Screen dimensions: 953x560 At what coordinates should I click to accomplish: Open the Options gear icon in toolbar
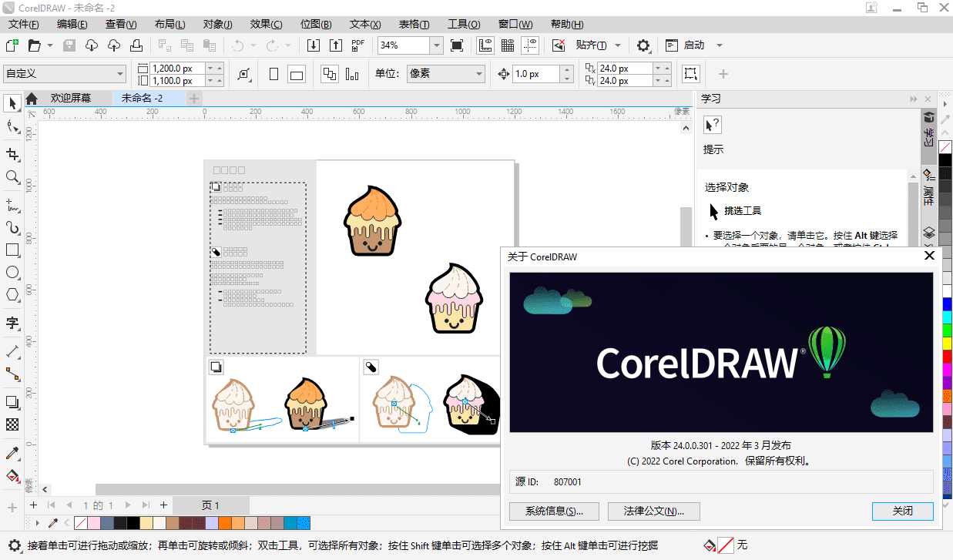coord(644,45)
